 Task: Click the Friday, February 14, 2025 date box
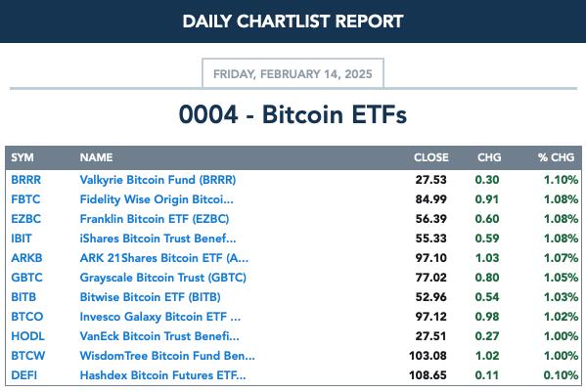293,73
